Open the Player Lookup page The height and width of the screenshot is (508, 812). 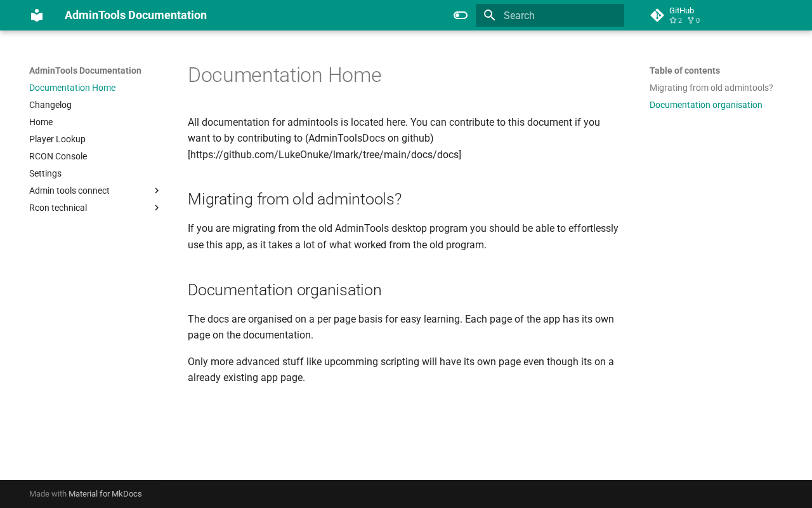click(57, 139)
